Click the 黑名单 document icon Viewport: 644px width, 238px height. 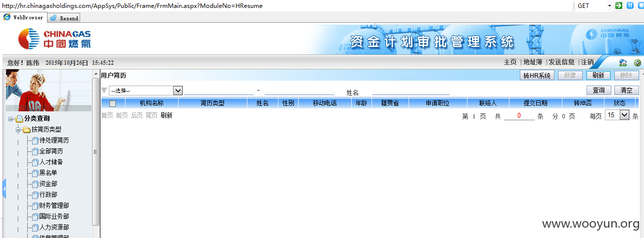click(35, 173)
